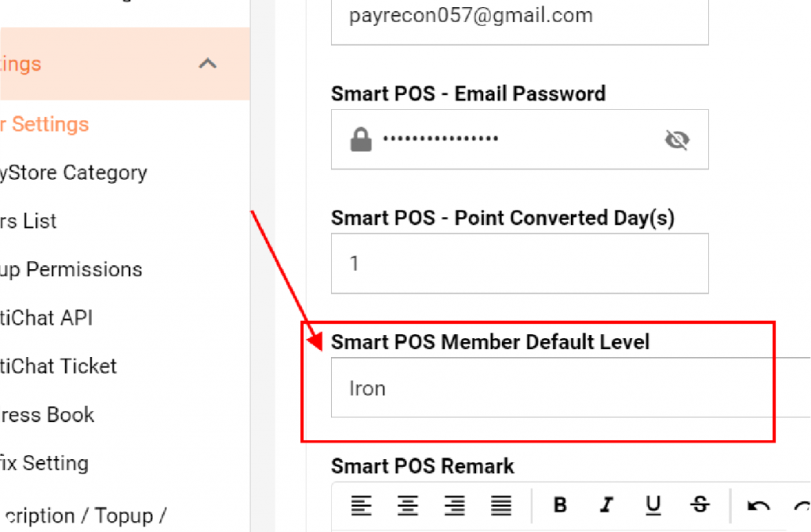This screenshot has width=811, height=532.
Task: Open the Users List page
Action: coord(28,222)
